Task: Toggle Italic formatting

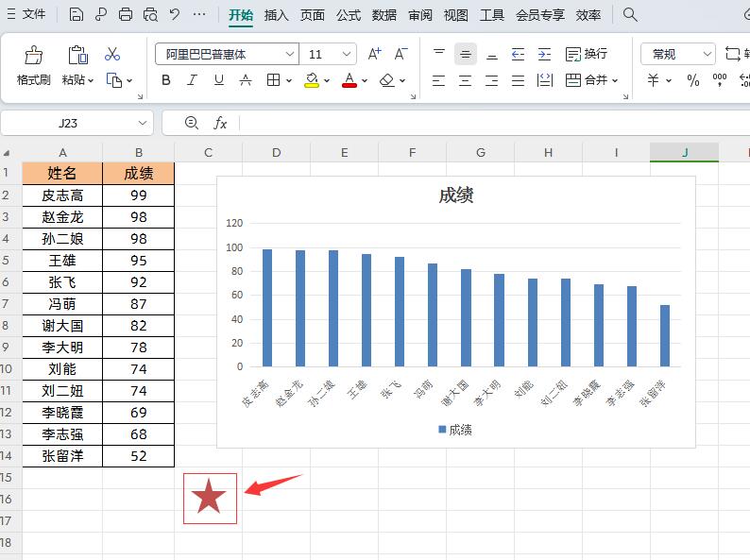Action: [193, 80]
